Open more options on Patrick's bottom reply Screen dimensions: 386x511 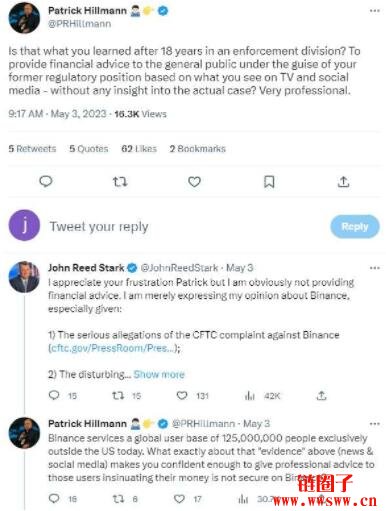click(x=375, y=424)
